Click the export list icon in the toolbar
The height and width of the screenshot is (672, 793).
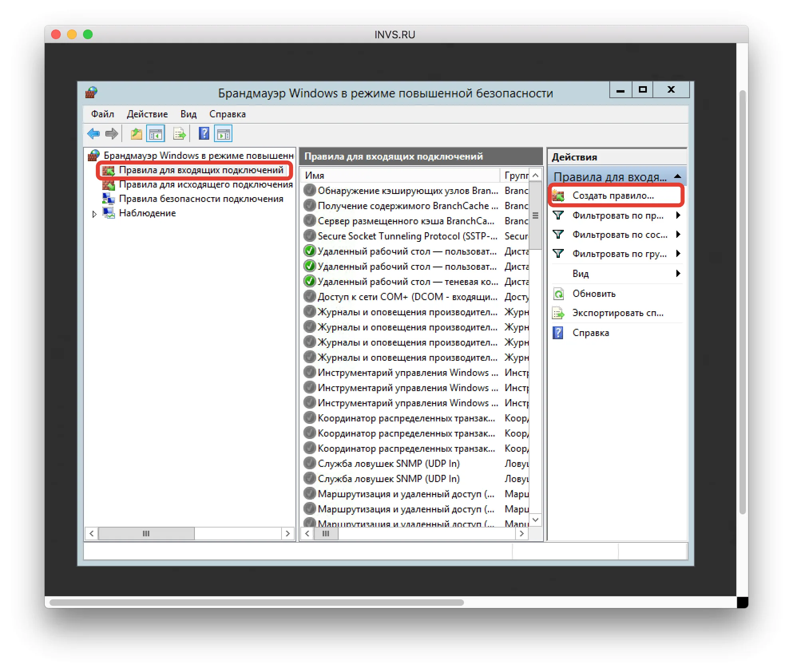pos(179,133)
